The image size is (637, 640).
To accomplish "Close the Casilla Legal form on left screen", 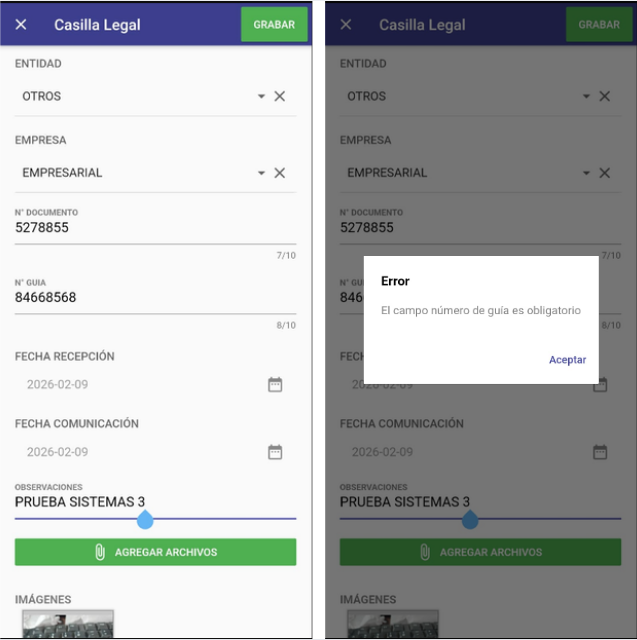I will coord(21,25).
